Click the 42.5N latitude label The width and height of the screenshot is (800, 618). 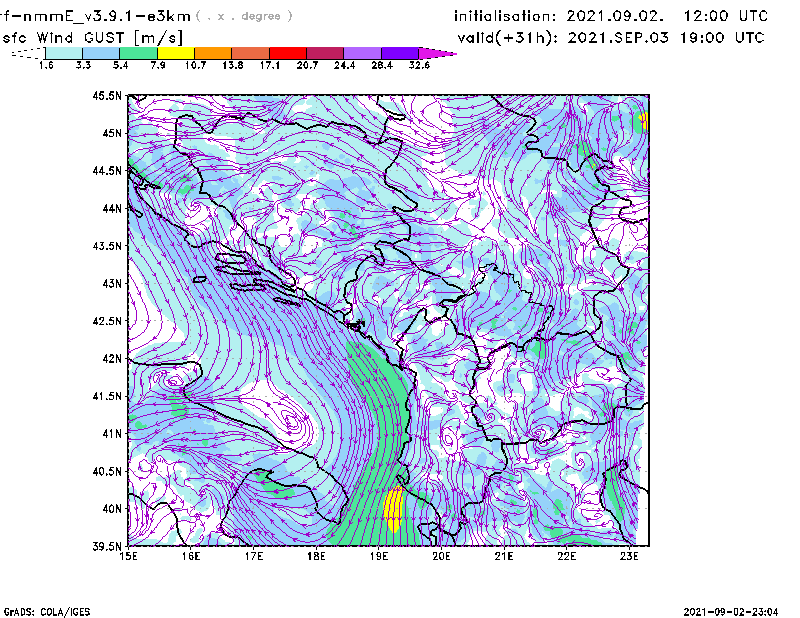107,321
